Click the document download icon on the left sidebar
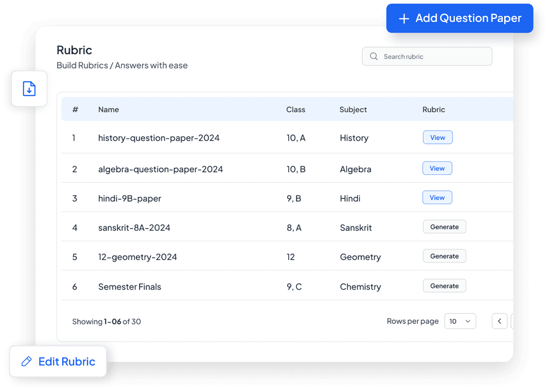The width and height of the screenshot is (548, 392). pos(29,88)
